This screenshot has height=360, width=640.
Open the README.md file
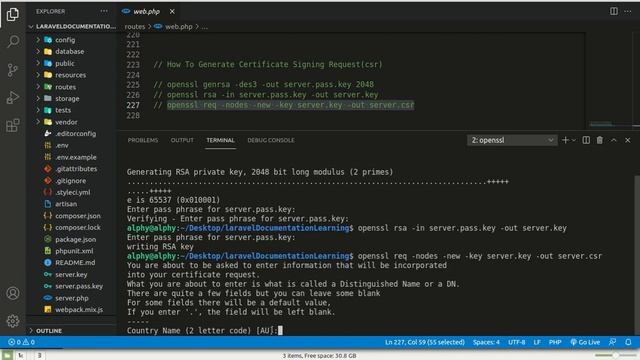(75, 262)
